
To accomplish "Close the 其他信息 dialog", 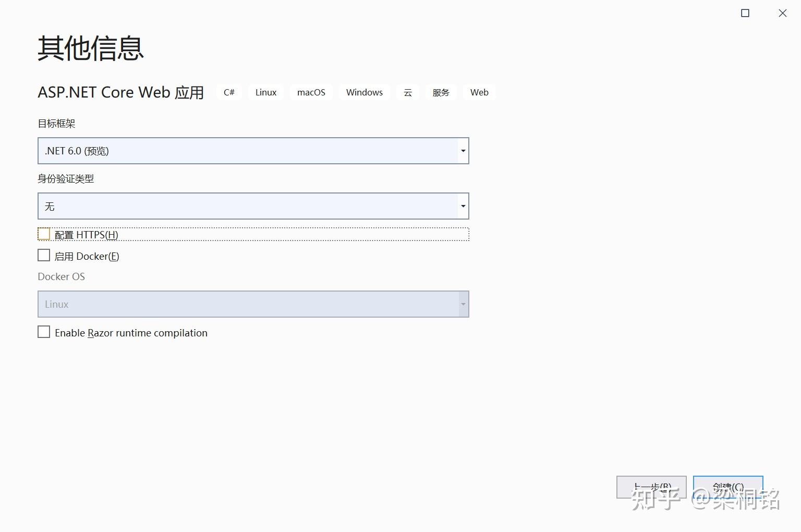I will click(x=783, y=13).
